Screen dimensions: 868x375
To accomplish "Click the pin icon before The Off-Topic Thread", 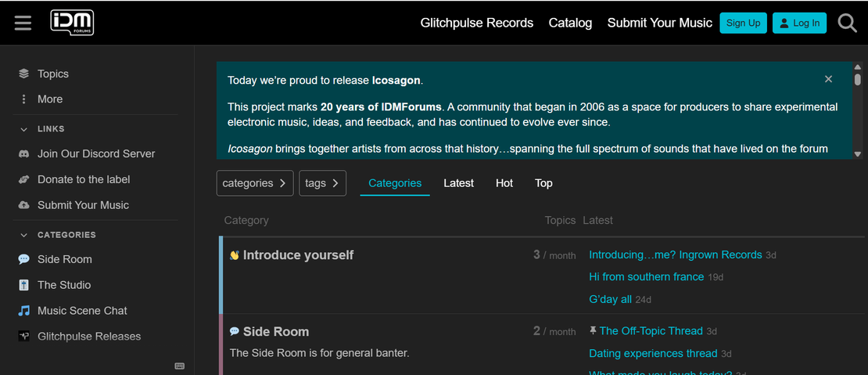I will tap(593, 330).
